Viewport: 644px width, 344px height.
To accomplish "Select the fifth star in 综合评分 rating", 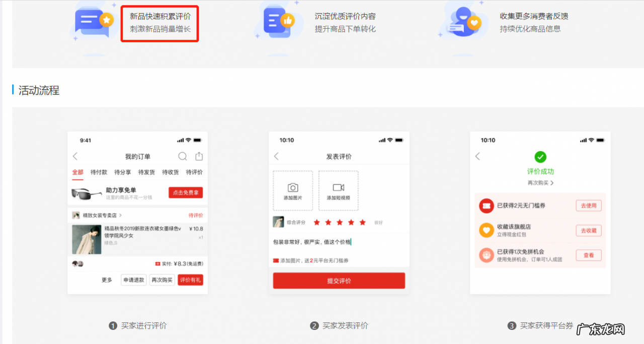I will pos(362,223).
